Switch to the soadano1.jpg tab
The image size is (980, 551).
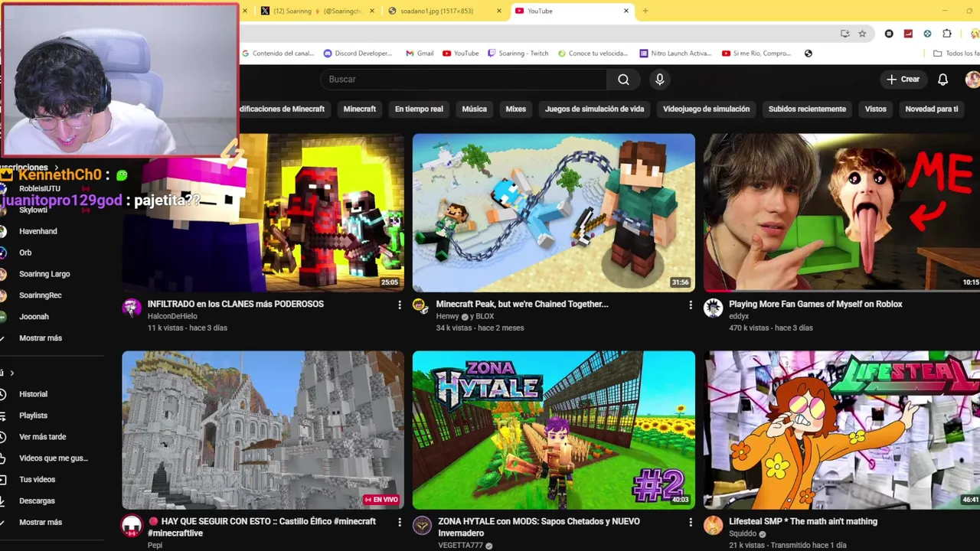(444, 11)
